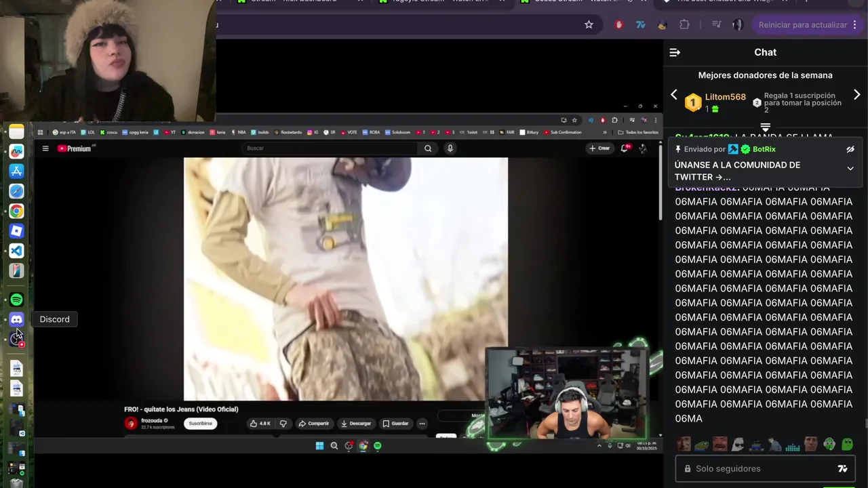Image resolution: width=868 pixels, height=488 pixels.
Task: Go to YouTube Premium home logo
Action: click(75, 148)
